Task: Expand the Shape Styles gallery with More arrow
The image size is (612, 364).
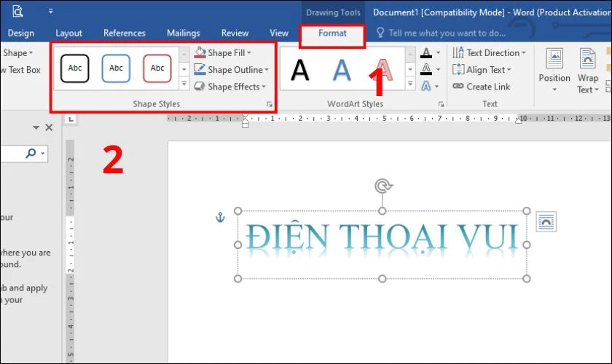Action: tap(184, 84)
